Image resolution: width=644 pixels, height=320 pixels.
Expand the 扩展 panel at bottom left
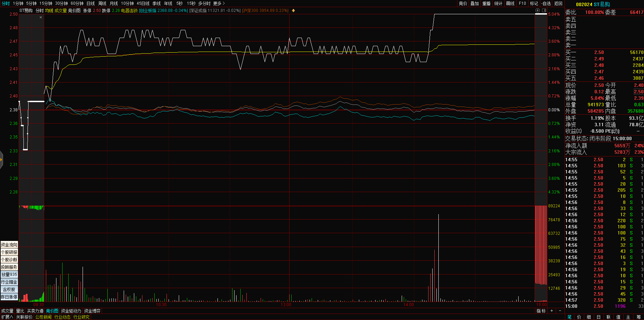click(x=7, y=317)
